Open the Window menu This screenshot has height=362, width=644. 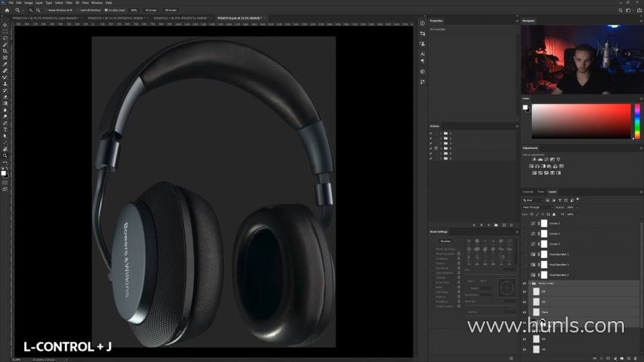97,3
